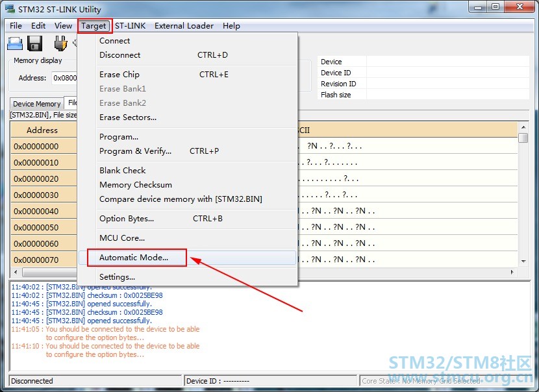Image resolution: width=539 pixels, height=392 pixels.
Task: Open the Edit menu
Action: (x=38, y=26)
